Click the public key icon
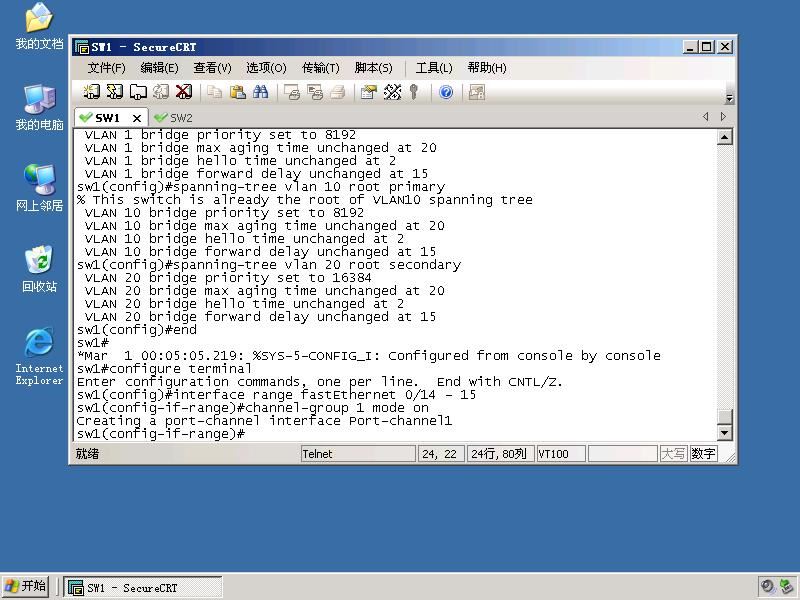 [414, 92]
